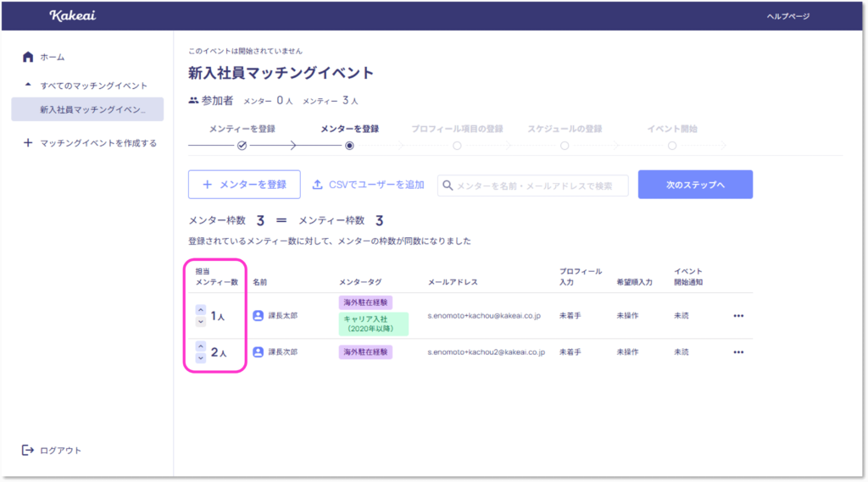Click CSVでユーザーを追加 upload option
Image resolution: width=868 pixels, height=482 pixels.
[x=368, y=185]
